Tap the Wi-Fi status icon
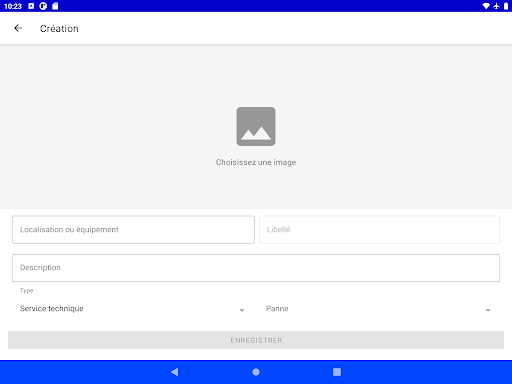 pyautogui.click(x=486, y=6)
